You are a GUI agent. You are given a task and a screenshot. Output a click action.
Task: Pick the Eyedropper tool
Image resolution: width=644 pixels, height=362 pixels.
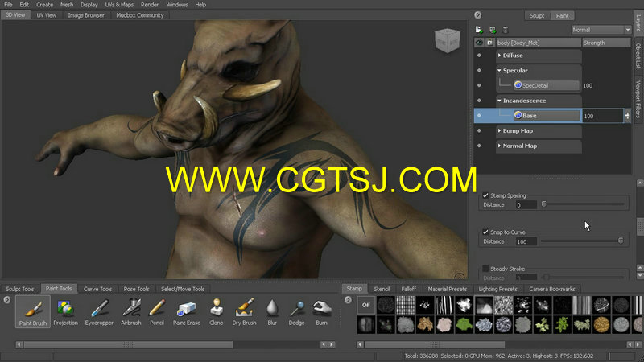click(x=99, y=312)
